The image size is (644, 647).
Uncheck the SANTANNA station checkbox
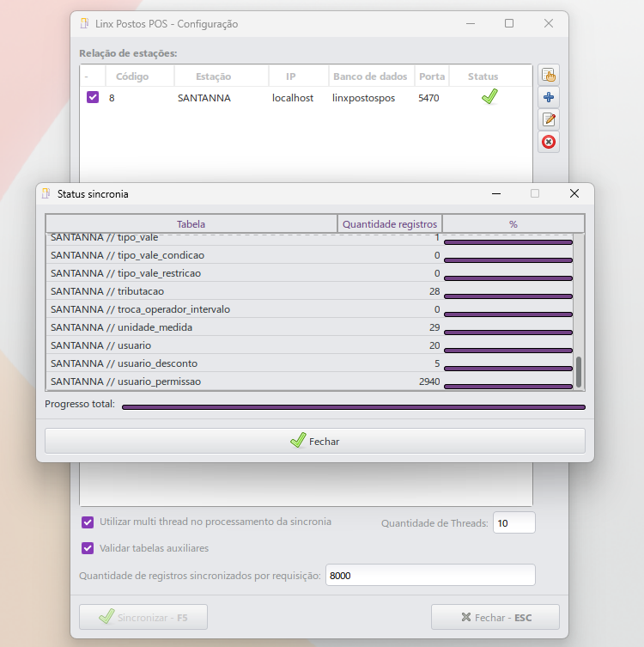93,97
